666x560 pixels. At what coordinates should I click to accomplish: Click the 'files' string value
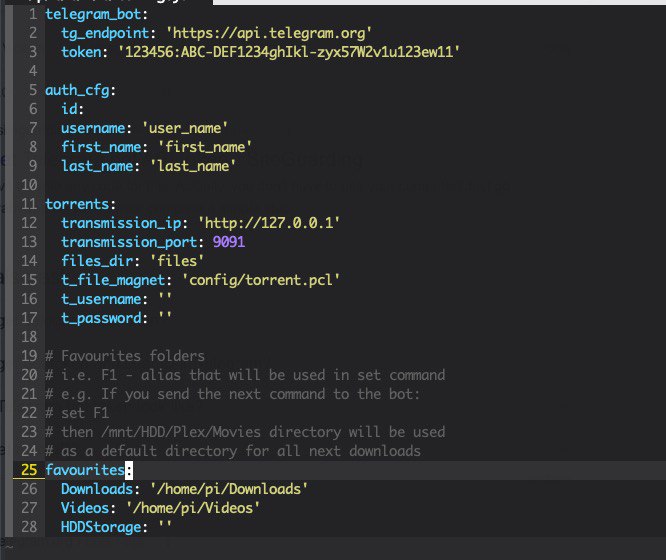click(x=177, y=261)
